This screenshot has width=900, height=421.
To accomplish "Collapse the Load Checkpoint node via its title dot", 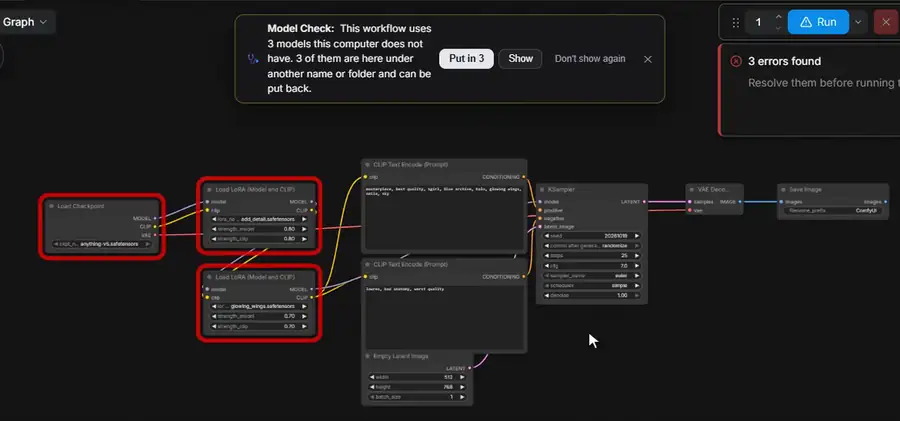I will pos(51,206).
